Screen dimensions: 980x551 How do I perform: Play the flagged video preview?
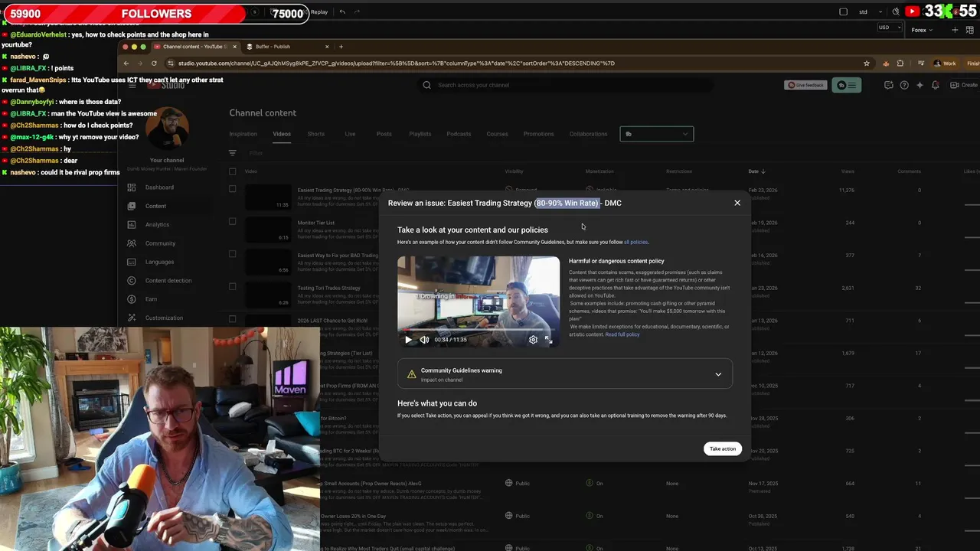(x=408, y=340)
